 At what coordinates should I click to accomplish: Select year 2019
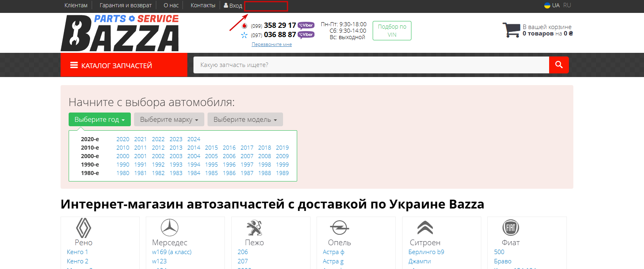point(283,148)
